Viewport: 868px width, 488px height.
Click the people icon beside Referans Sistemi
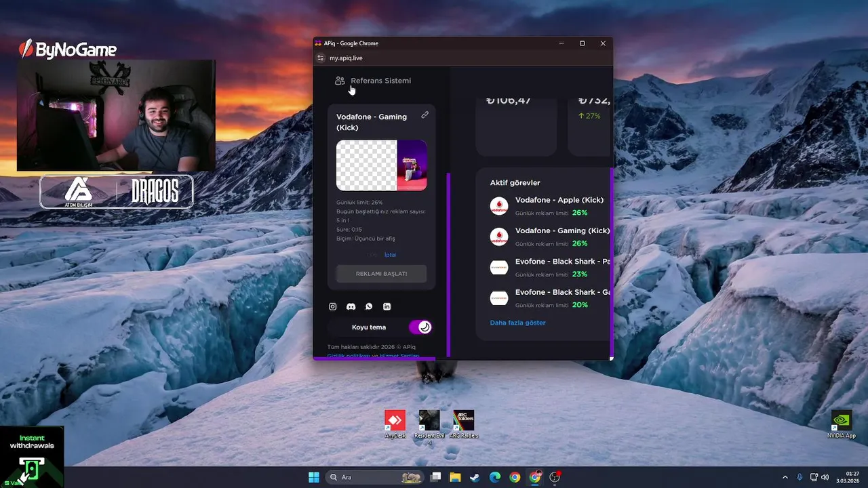click(x=340, y=81)
